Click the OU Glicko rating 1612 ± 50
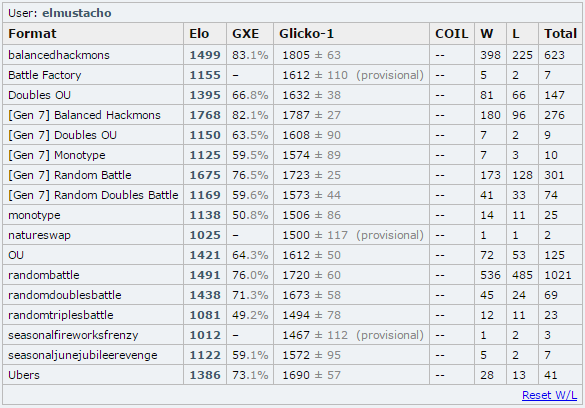Screen dimensions: 585x408 tap(312, 255)
